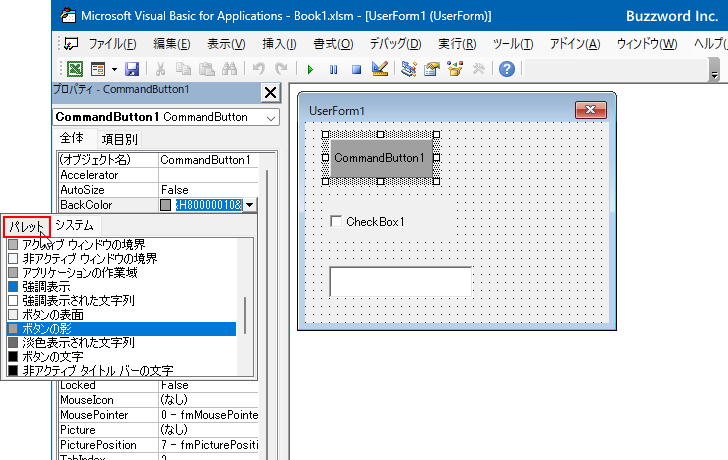Image resolution: width=728 pixels, height=460 pixels.
Task: Click the Undo arrow icon
Action: 258,69
